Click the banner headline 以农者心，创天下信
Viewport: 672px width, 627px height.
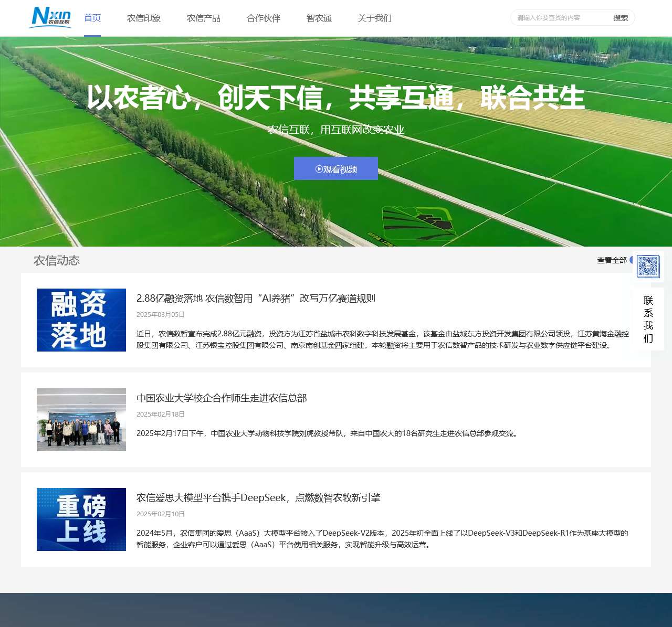[x=336, y=98]
